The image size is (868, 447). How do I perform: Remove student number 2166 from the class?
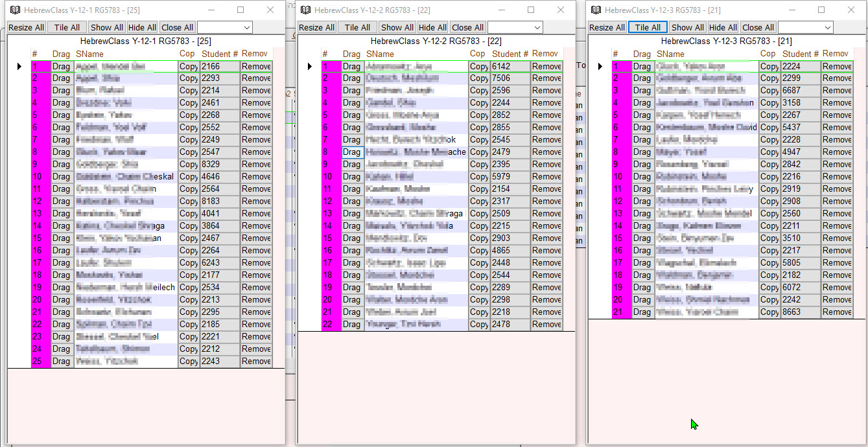[x=256, y=66]
